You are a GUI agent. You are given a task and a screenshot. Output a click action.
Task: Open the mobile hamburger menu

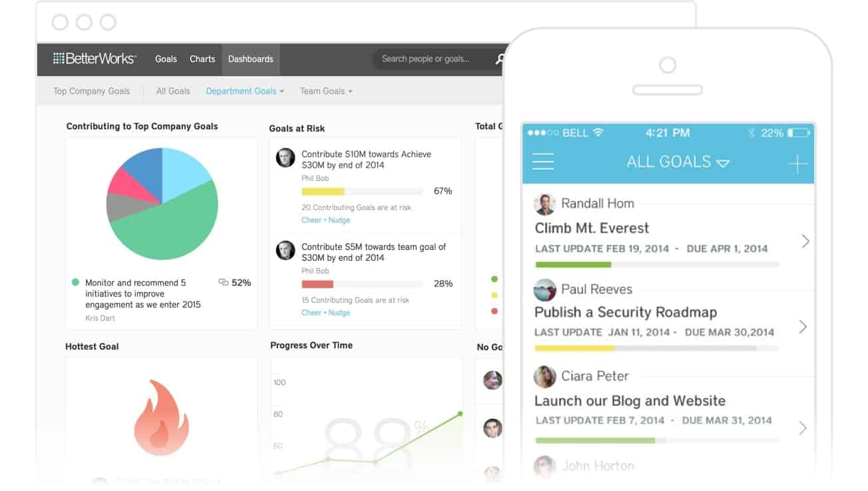543,162
